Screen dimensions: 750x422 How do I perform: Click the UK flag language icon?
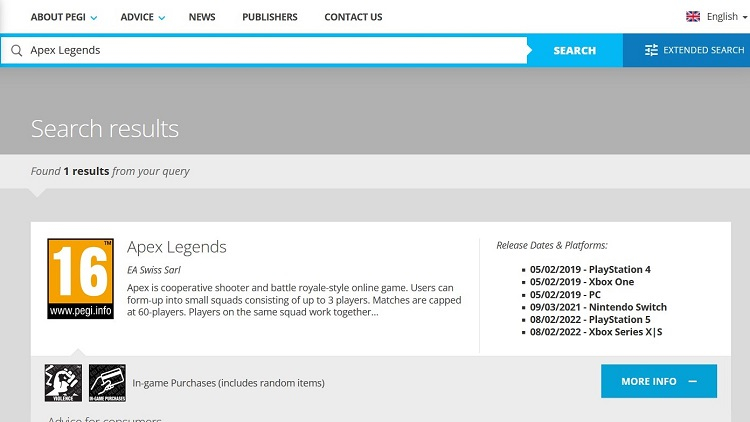pyautogui.click(x=693, y=17)
